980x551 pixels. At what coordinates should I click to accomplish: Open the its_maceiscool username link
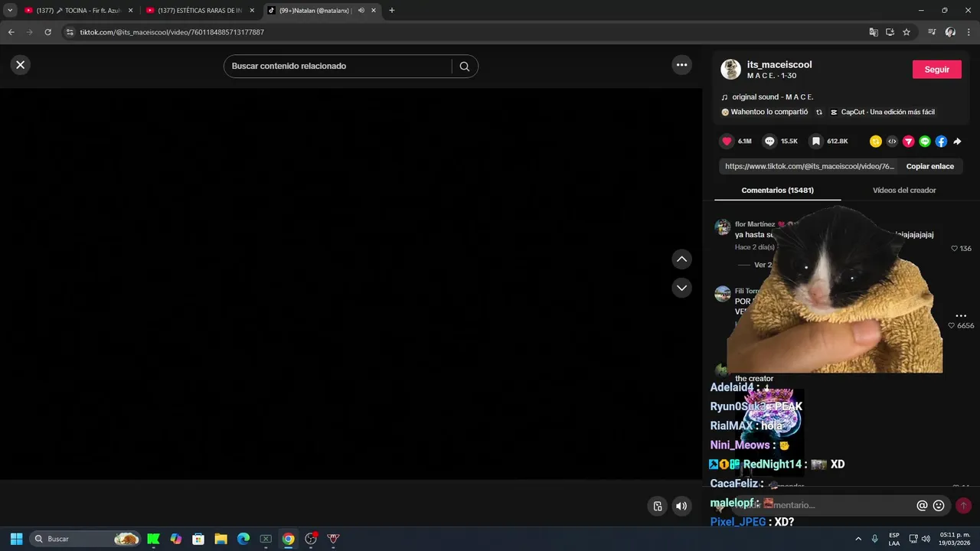pos(779,65)
